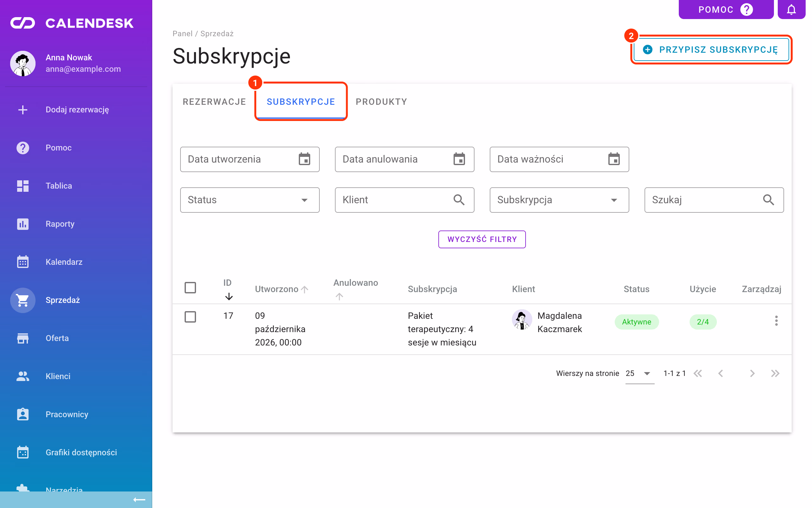
Task: Click magnifier icon in Szukaj field
Action: (768, 200)
